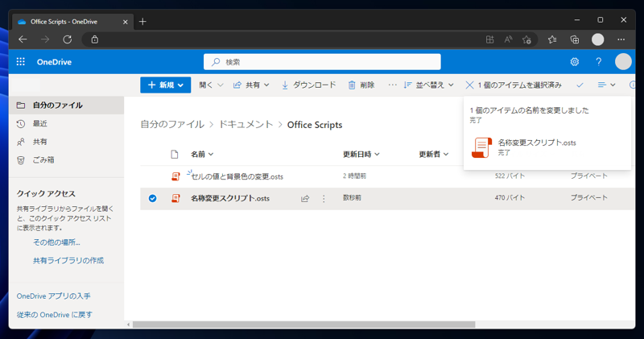Click OneDrive logo text
This screenshot has height=339, width=644.
coord(54,62)
